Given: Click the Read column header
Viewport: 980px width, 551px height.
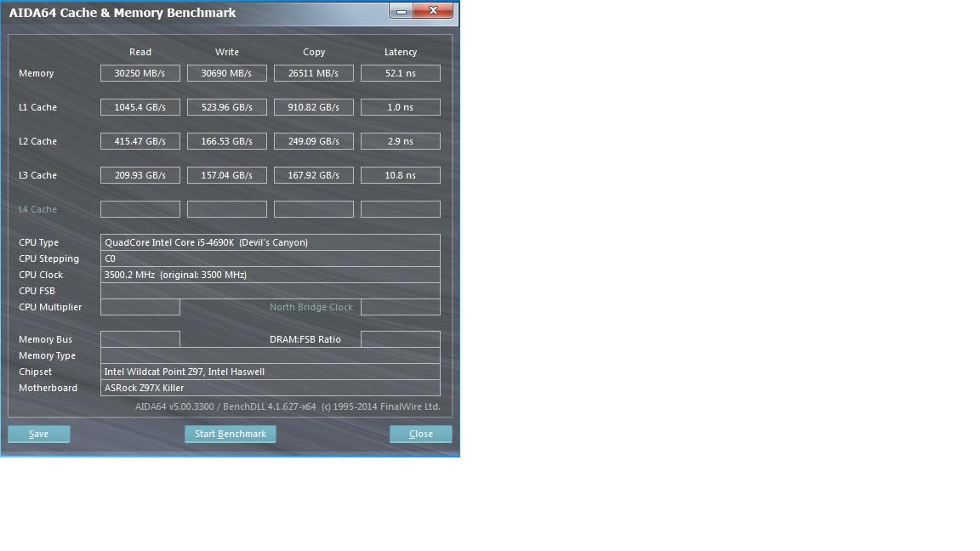Looking at the screenshot, I should [x=140, y=52].
